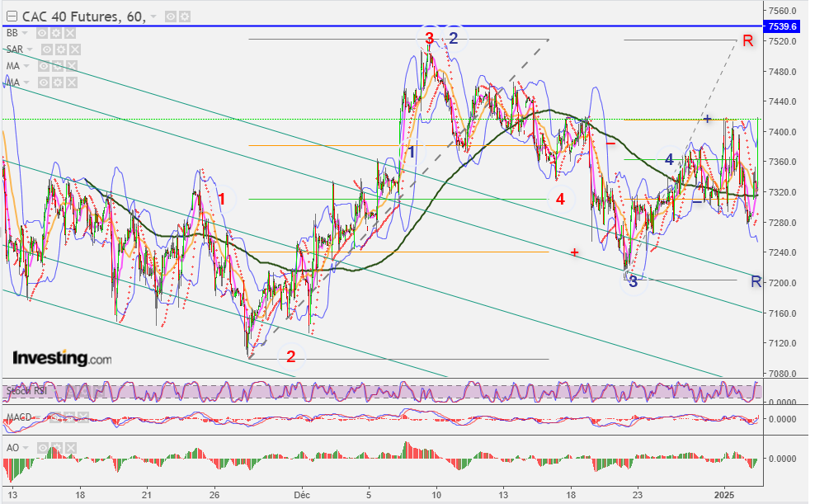
Task: Click the 26 date label on time axis
Action: (214, 496)
